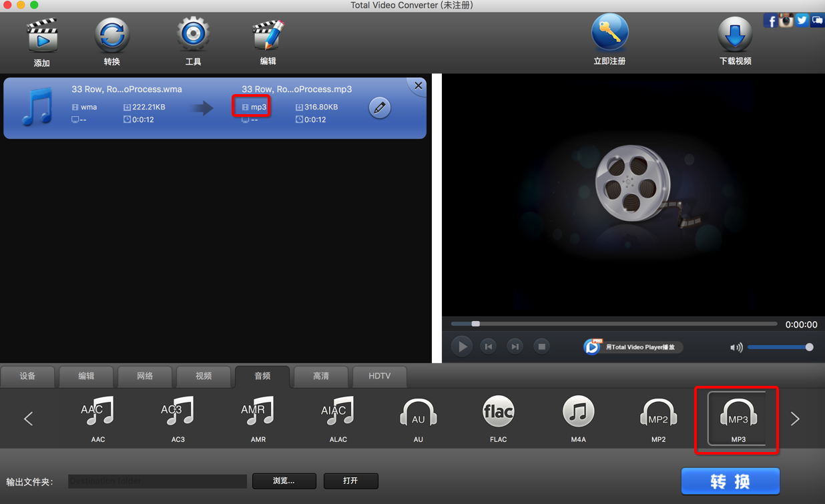Screen dimensions: 825x504
Task: Switch to the 高清 tab
Action: click(x=321, y=376)
